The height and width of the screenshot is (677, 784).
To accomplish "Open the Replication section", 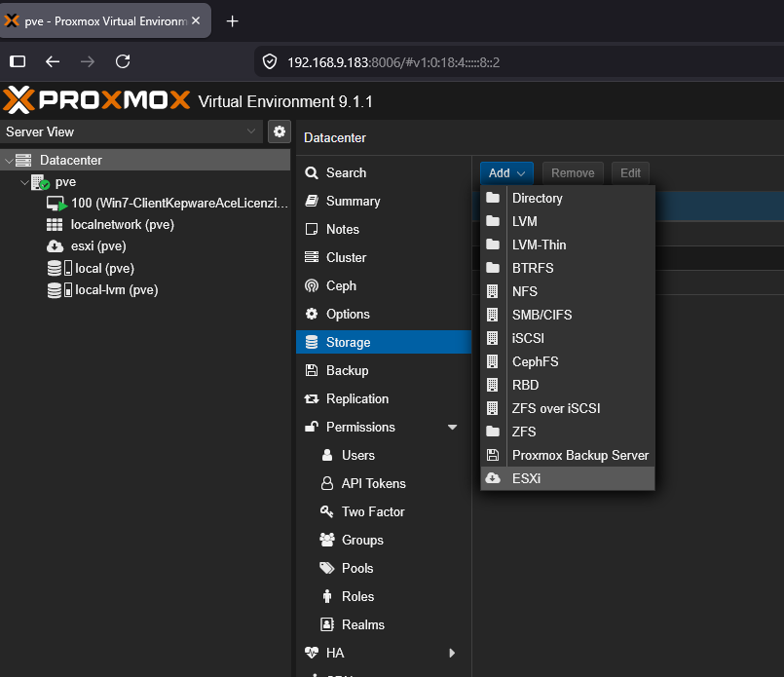I will coord(384,399).
